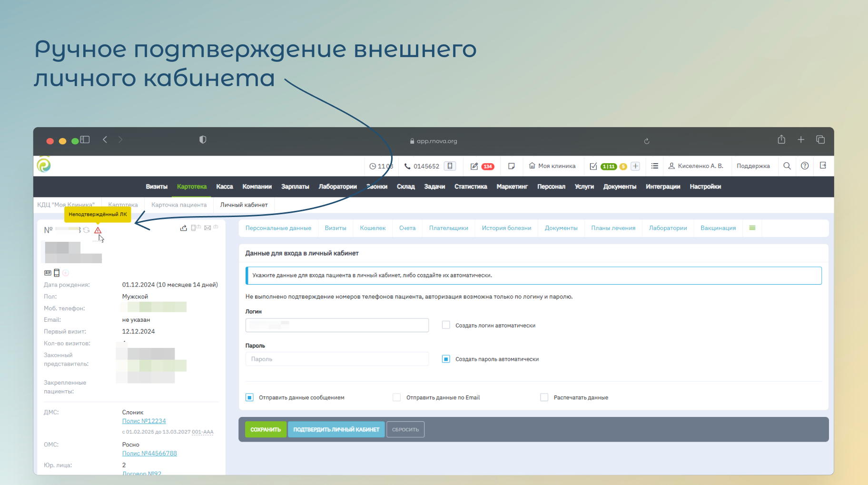
Task: Click the red unconfirmed account warning triangle
Action: point(98,230)
